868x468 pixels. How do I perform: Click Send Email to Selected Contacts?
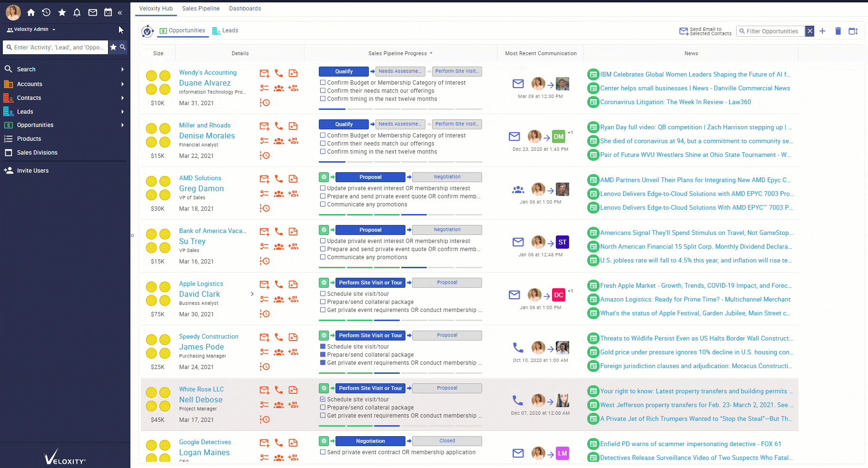coord(705,31)
